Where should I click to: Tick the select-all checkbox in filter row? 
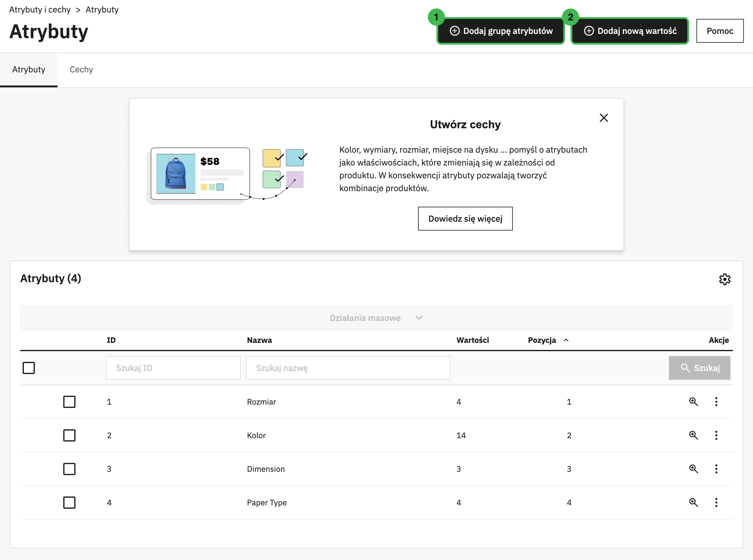click(x=28, y=368)
